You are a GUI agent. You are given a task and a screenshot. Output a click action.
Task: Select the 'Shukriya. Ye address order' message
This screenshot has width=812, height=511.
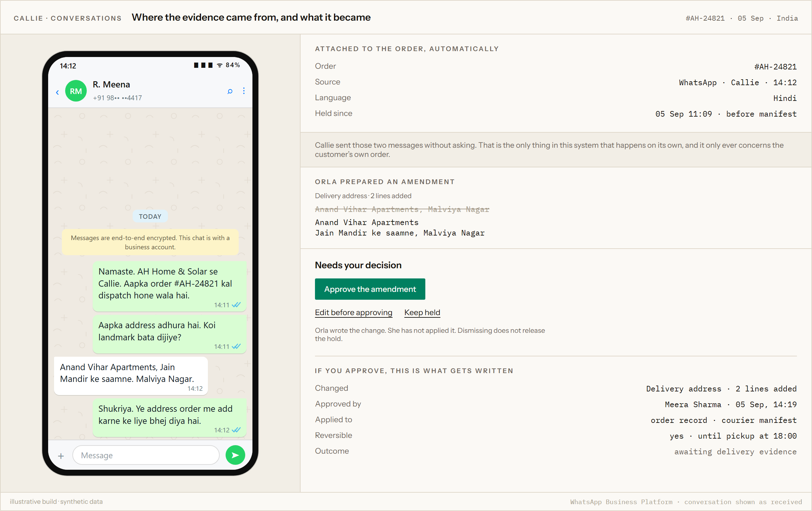170,418
